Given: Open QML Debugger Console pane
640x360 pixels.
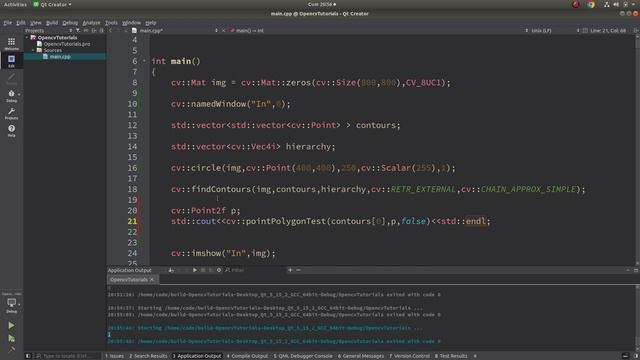Looking at the screenshot, I should pyautogui.click(x=303, y=356).
